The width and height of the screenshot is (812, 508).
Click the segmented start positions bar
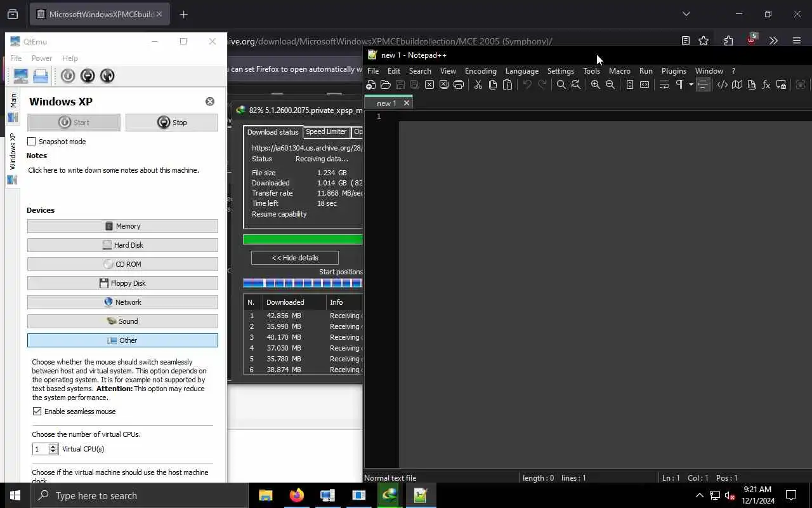303,283
